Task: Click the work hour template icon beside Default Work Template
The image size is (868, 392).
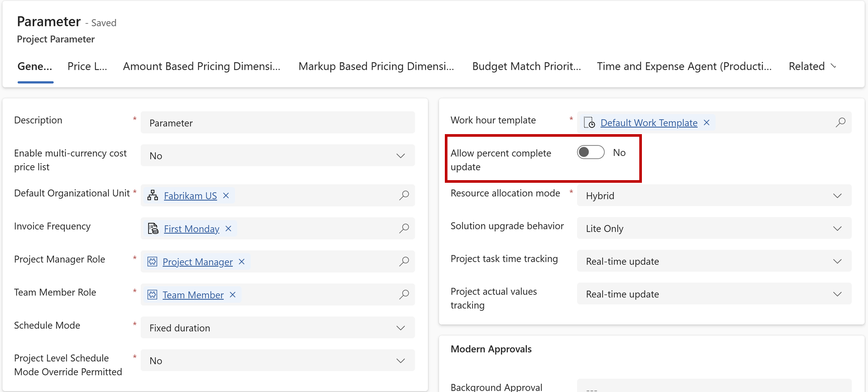Action: point(590,122)
